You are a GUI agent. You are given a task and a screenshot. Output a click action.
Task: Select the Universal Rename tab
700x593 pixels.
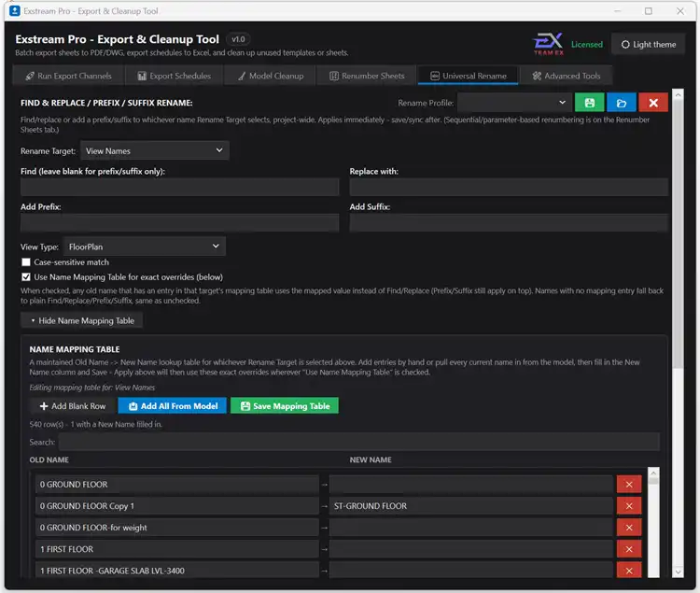pos(469,76)
